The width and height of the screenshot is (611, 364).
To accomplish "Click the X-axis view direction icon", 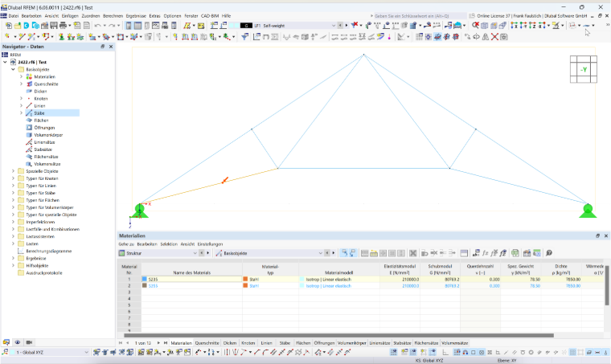I will point(515,25).
